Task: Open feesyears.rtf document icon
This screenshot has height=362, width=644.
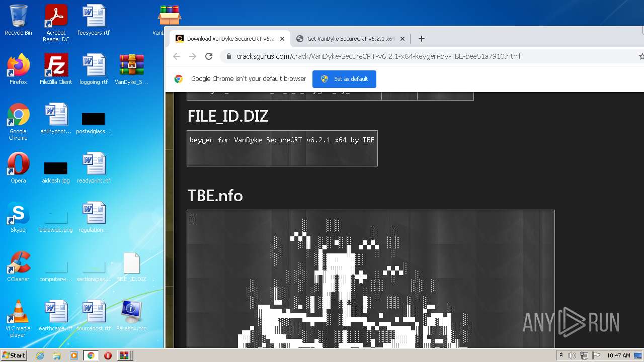Action: coord(94,20)
